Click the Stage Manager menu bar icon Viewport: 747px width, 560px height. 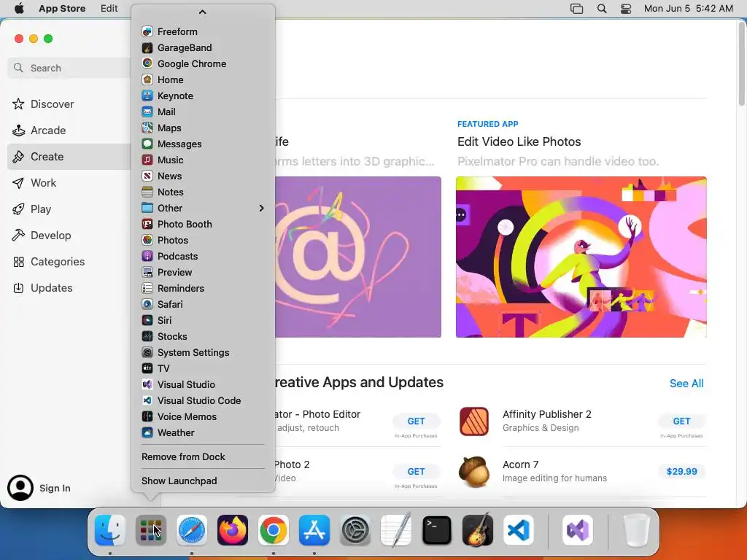click(x=576, y=9)
